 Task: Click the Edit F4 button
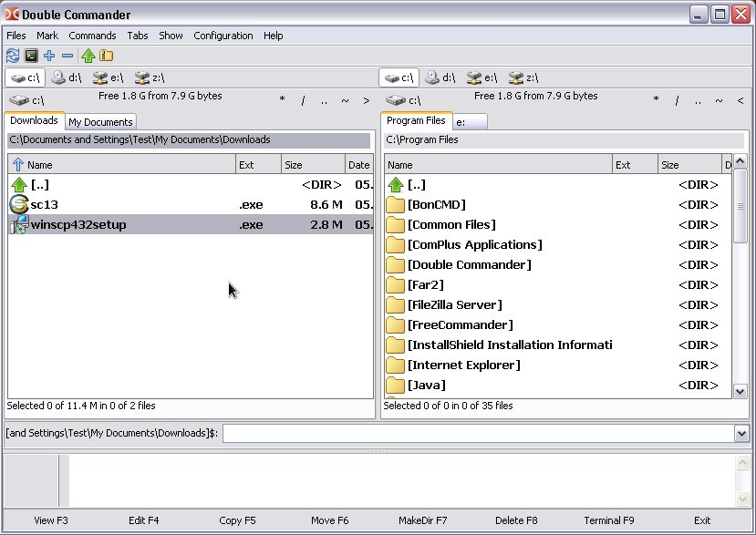point(144,520)
